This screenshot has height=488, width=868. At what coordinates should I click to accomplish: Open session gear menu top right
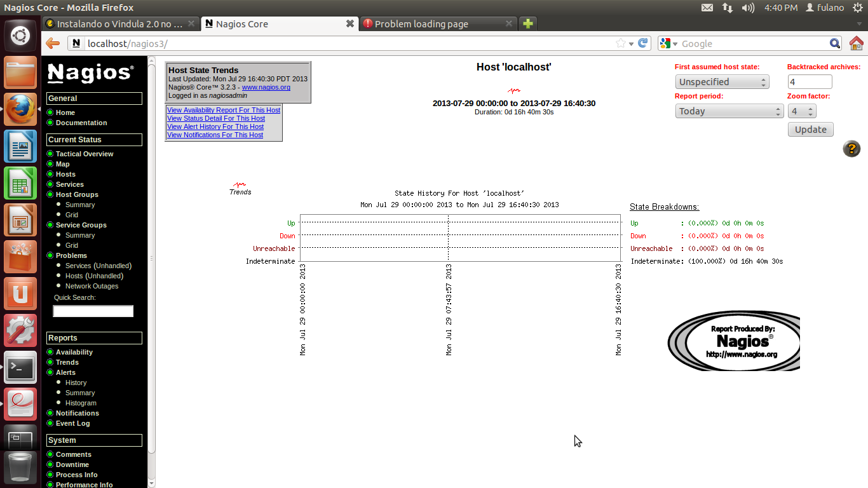tap(857, 8)
